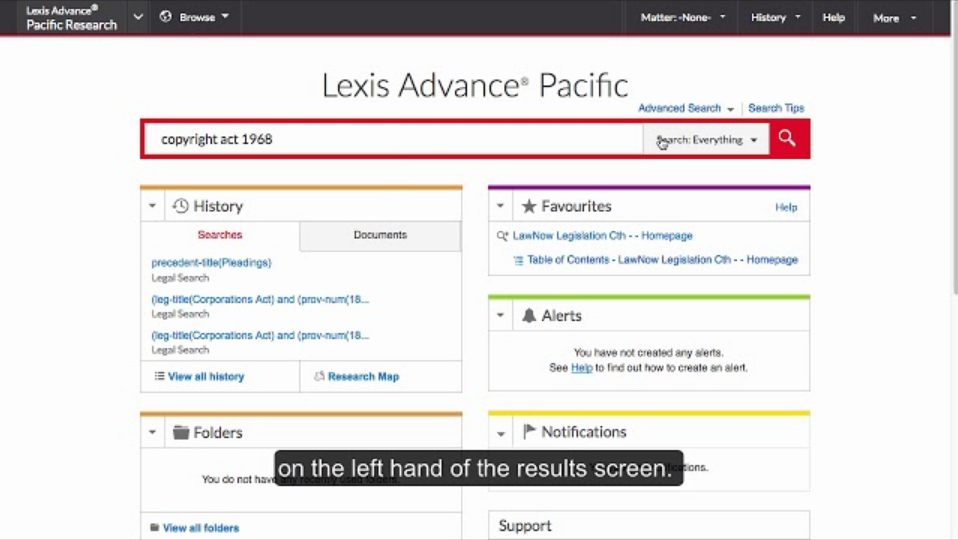Open the More menu in top bar
958x540 pixels.
tap(894, 18)
